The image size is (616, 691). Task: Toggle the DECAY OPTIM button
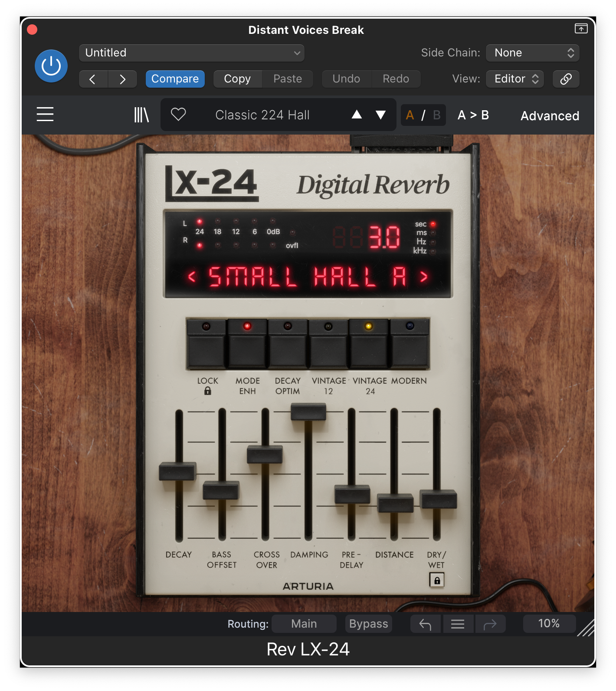coord(288,344)
